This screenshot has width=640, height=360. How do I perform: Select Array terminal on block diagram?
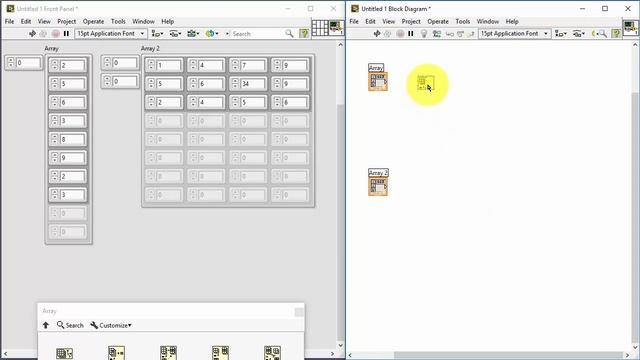pos(378,82)
